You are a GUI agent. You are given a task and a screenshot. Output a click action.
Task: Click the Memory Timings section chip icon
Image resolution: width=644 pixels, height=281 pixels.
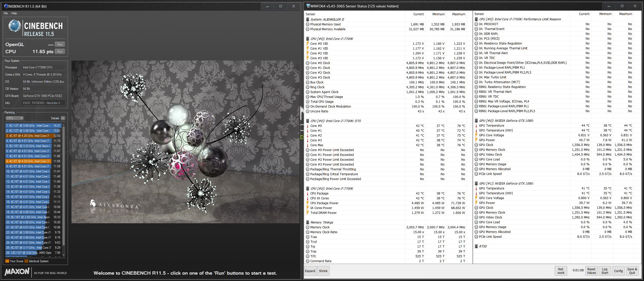[x=307, y=222]
